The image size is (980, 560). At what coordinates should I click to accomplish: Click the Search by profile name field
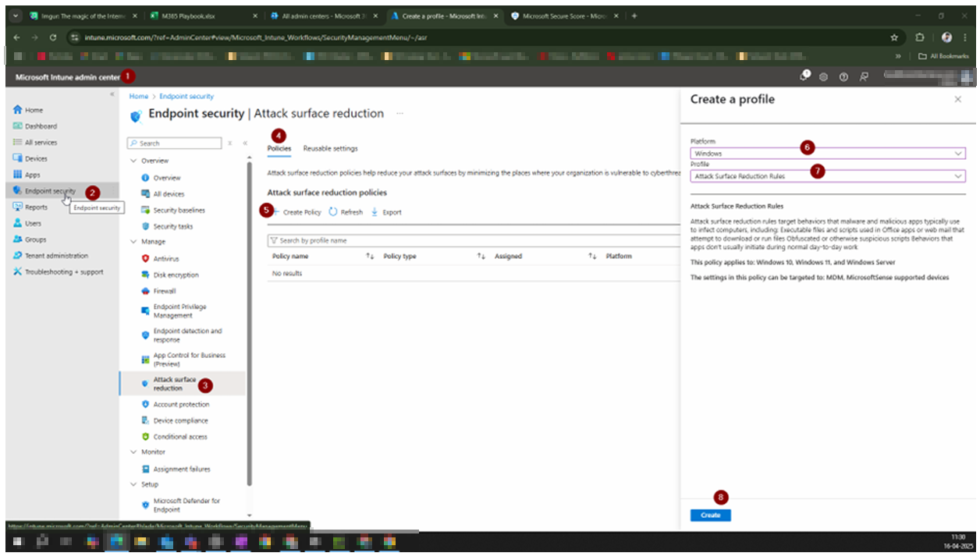coord(474,241)
